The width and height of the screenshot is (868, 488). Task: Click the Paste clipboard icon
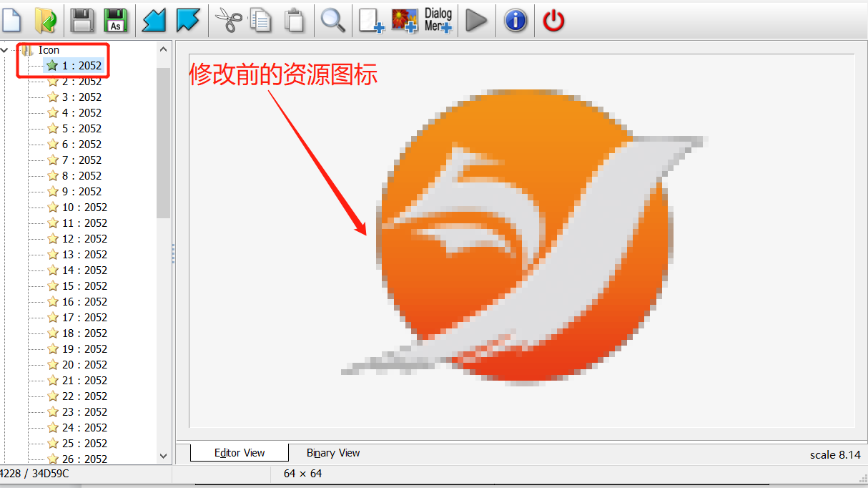(294, 20)
